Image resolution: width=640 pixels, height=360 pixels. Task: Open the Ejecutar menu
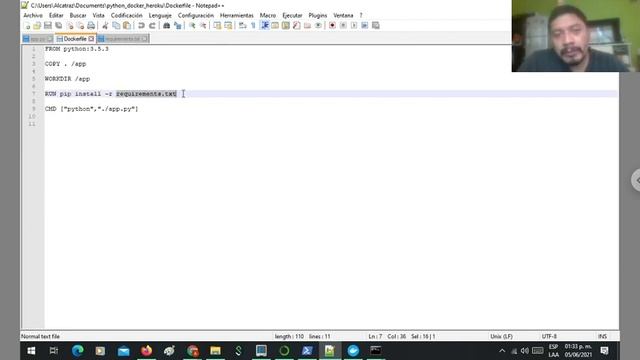pyautogui.click(x=292, y=15)
